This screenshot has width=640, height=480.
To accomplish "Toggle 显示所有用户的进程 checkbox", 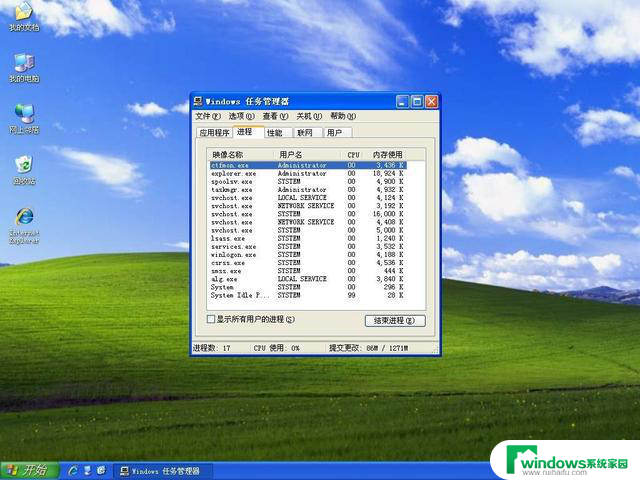I will (211, 319).
